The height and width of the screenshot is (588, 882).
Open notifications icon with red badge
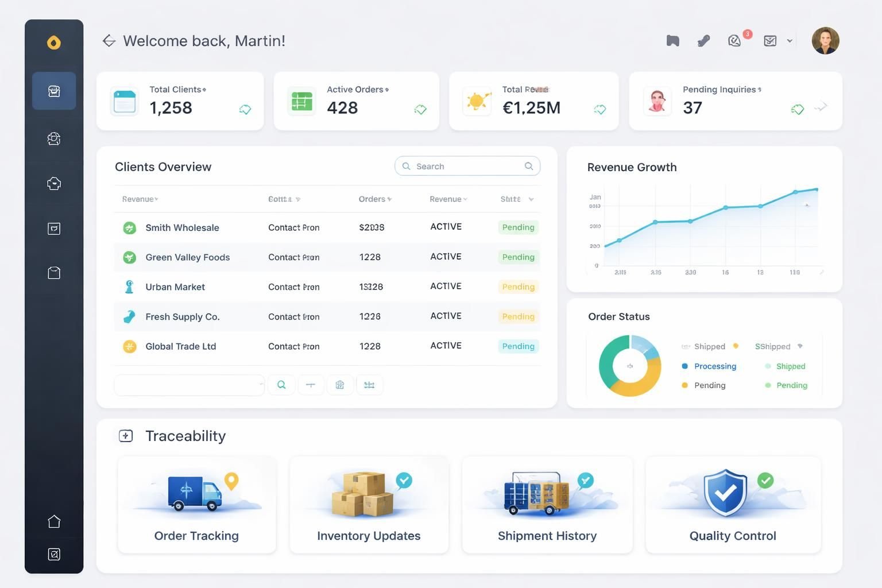point(735,40)
